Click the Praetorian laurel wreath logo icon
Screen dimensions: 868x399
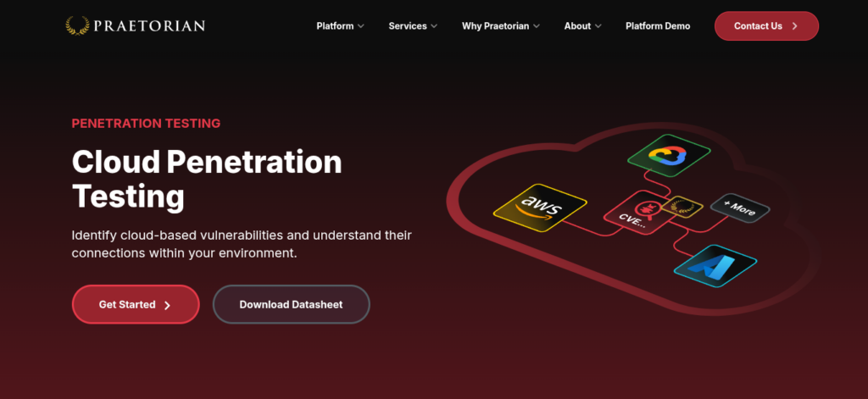click(x=77, y=25)
